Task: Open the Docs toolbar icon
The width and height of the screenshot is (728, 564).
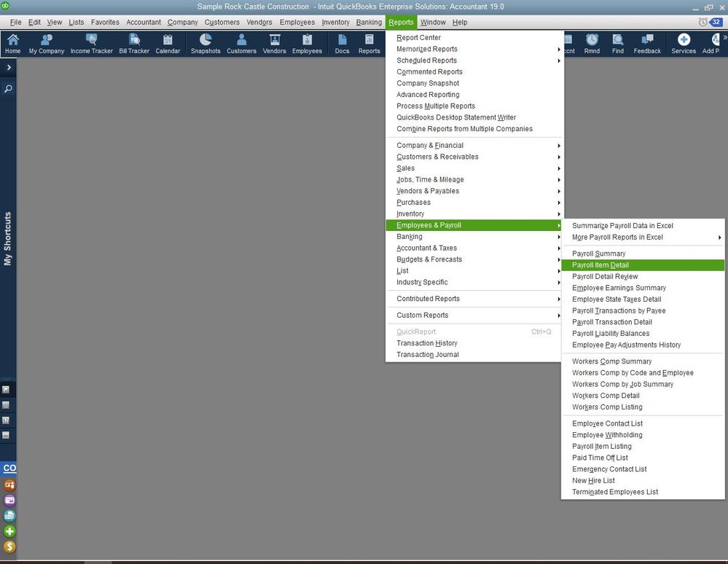Action: pyautogui.click(x=343, y=44)
